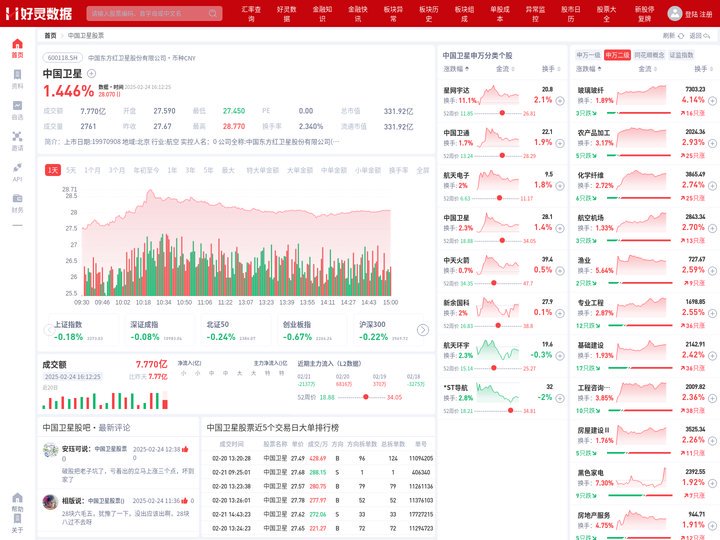Click the 600118.SH stock code badge
The width and height of the screenshot is (720, 540).
click(x=63, y=58)
